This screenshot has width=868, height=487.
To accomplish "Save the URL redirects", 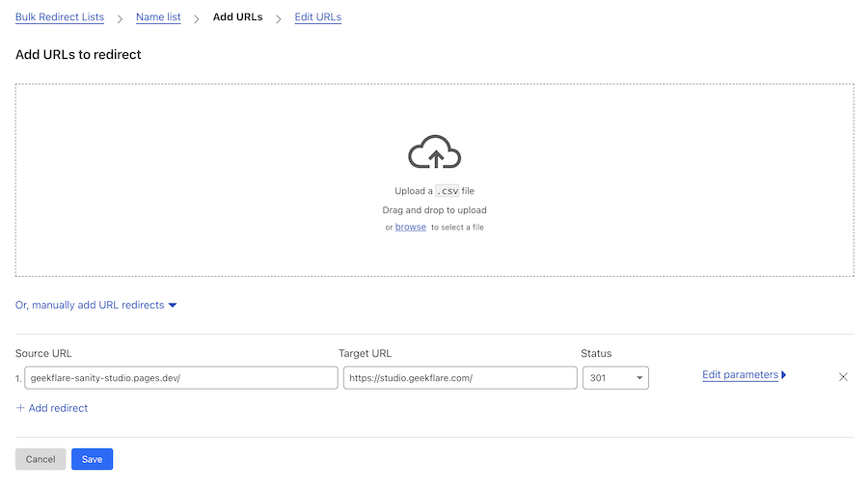I will click(92, 459).
